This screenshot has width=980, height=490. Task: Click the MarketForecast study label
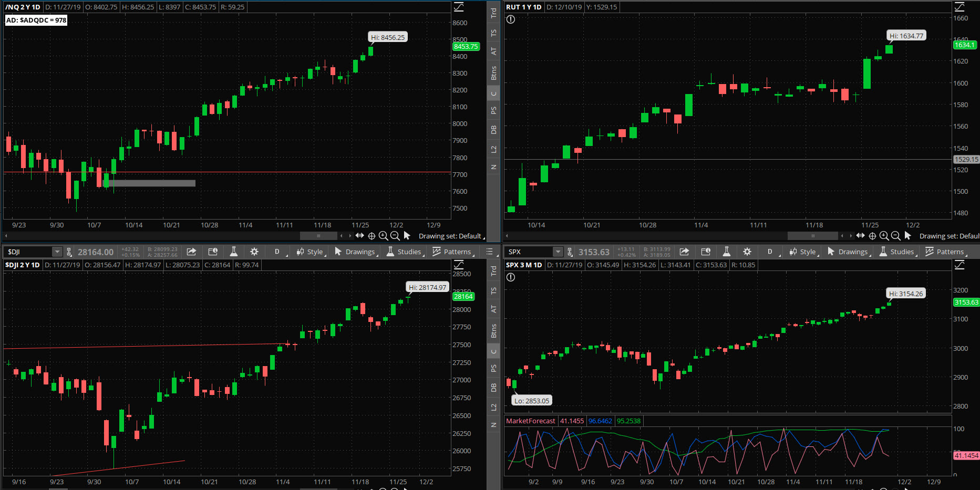click(530, 421)
